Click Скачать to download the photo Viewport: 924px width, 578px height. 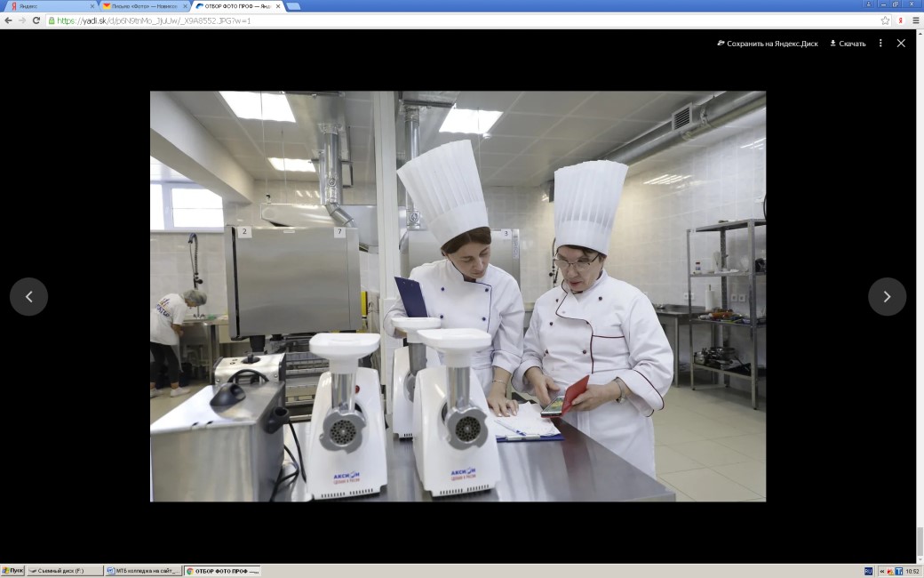pyautogui.click(x=848, y=44)
